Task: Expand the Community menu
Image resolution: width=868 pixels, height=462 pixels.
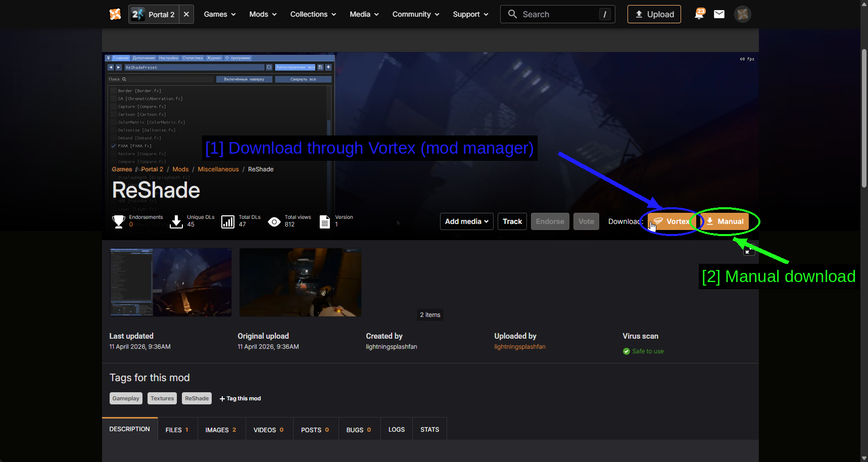Action: coord(416,14)
